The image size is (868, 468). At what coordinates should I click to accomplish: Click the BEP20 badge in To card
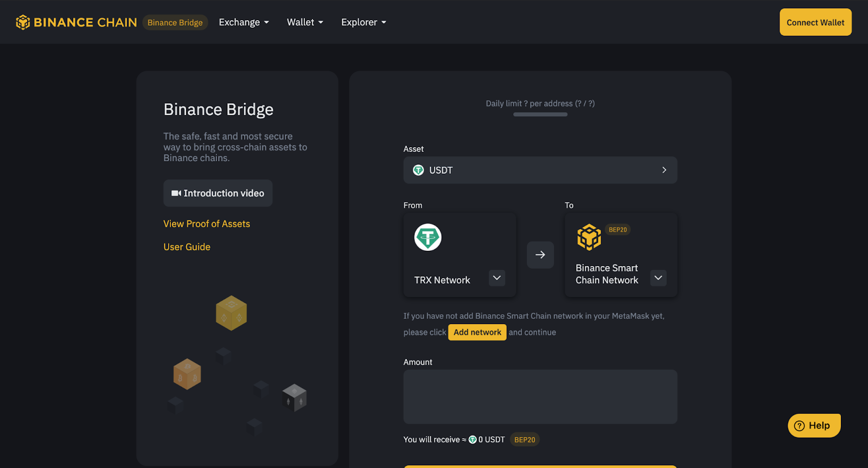[617, 230]
